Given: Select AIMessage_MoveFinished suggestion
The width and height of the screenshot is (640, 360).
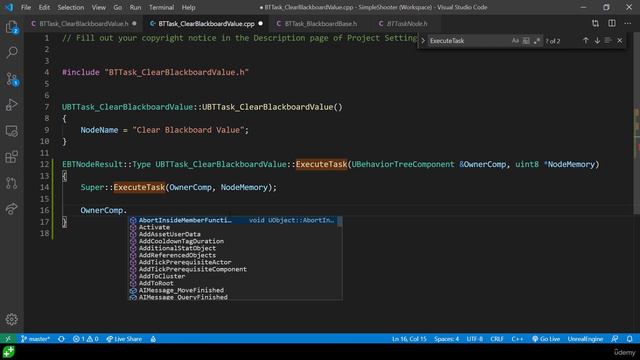Looking at the screenshot, I should pos(233,290).
